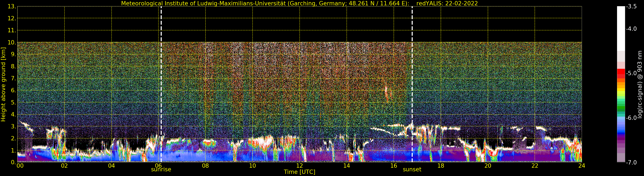
Task: Click the time tick label '16'
Action: [x=393, y=166]
